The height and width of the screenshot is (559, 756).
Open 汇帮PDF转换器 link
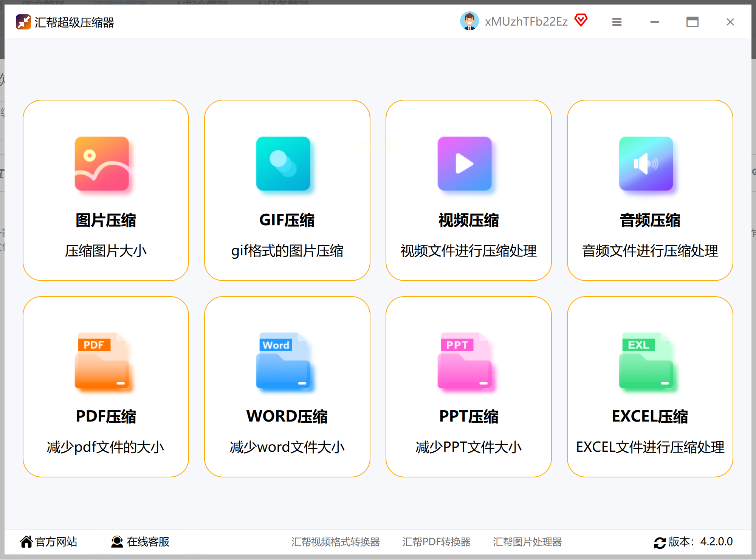[436, 542]
